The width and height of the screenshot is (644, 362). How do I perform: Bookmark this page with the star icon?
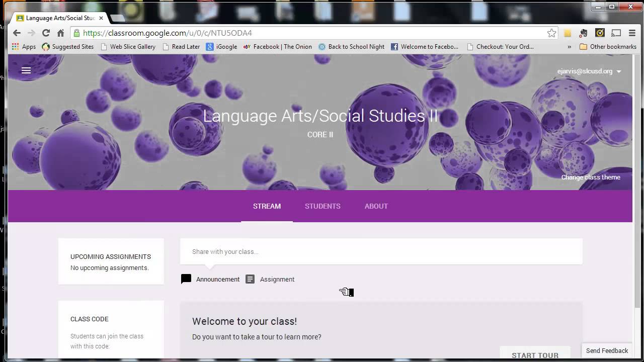click(x=552, y=33)
